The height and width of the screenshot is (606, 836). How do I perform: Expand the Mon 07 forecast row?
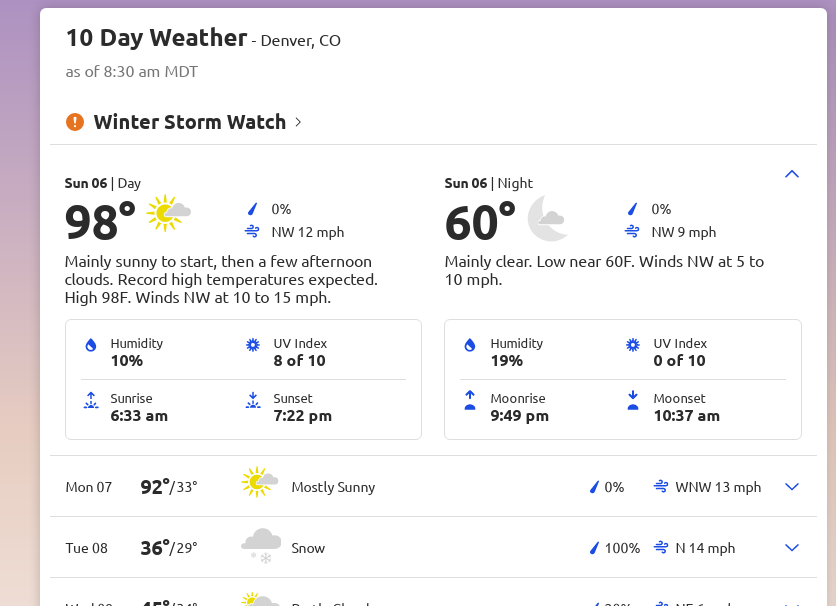pos(792,487)
